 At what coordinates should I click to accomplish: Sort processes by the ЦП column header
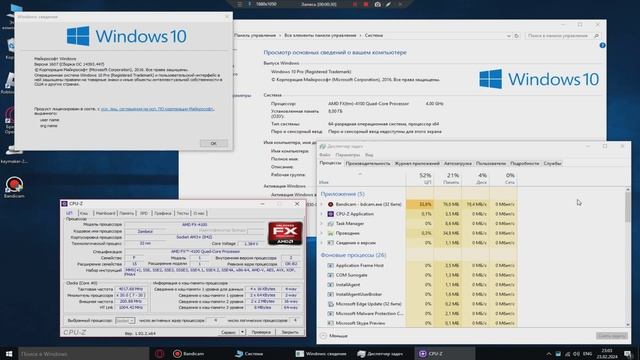(x=420, y=178)
